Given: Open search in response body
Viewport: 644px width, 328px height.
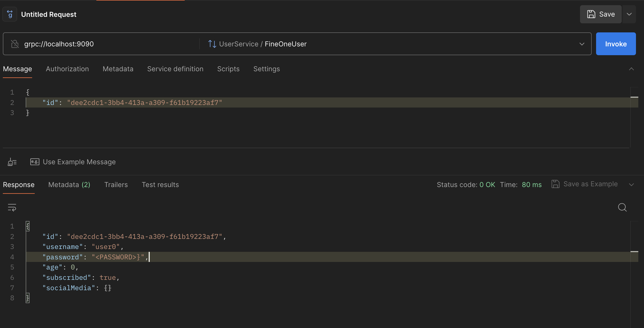Looking at the screenshot, I should [x=622, y=208].
